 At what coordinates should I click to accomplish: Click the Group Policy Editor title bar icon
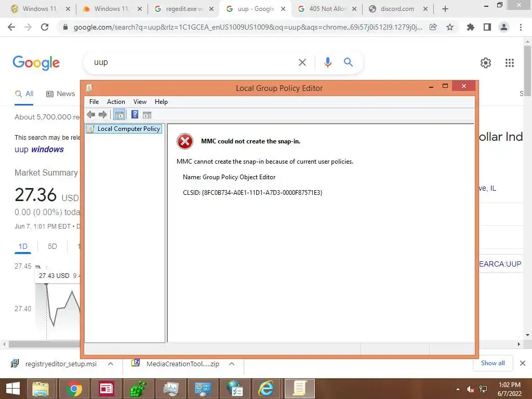(89, 88)
